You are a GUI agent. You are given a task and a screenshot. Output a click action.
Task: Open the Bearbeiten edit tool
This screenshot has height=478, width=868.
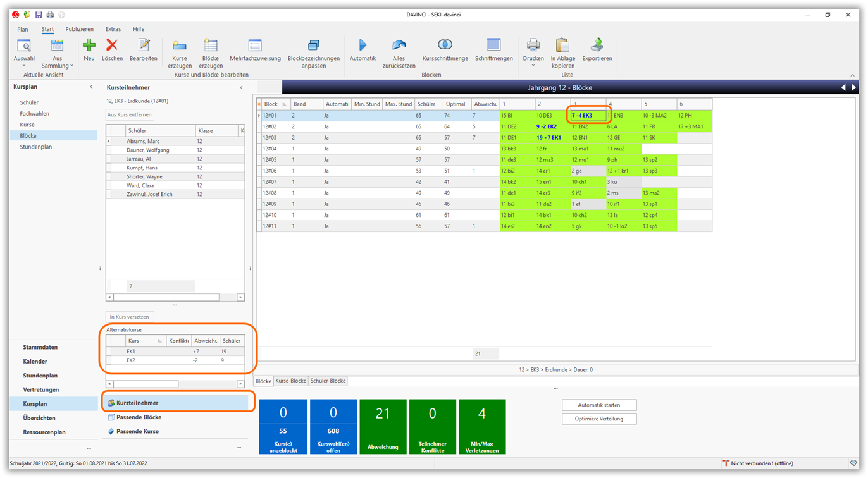coord(144,46)
